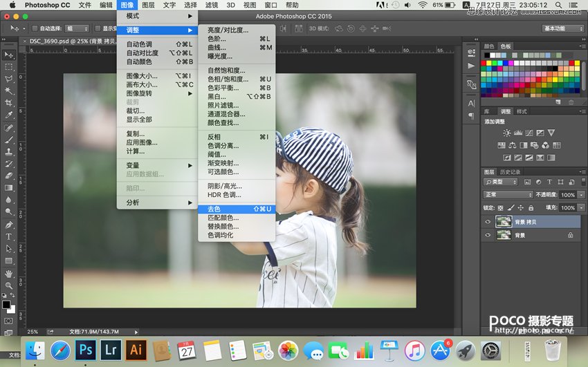Open Illustrator from the Dock
This screenshot has width=588, height=367.
(136, 350)
